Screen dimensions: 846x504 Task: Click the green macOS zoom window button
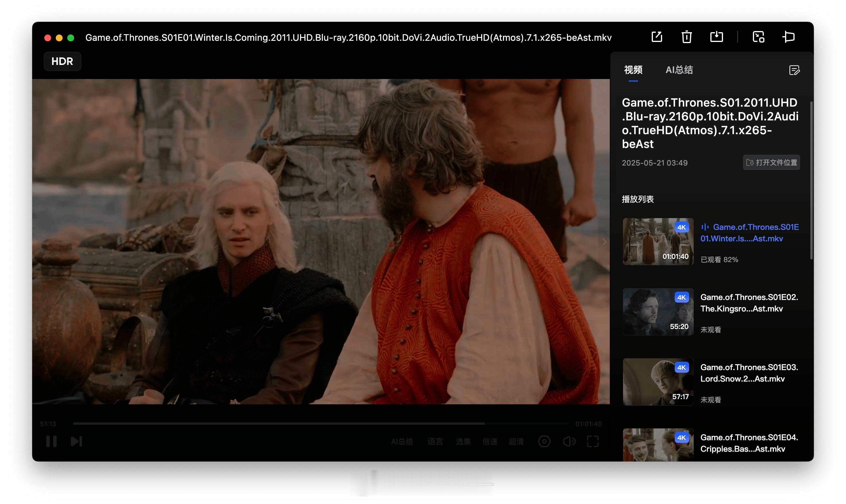coord(71,38)
